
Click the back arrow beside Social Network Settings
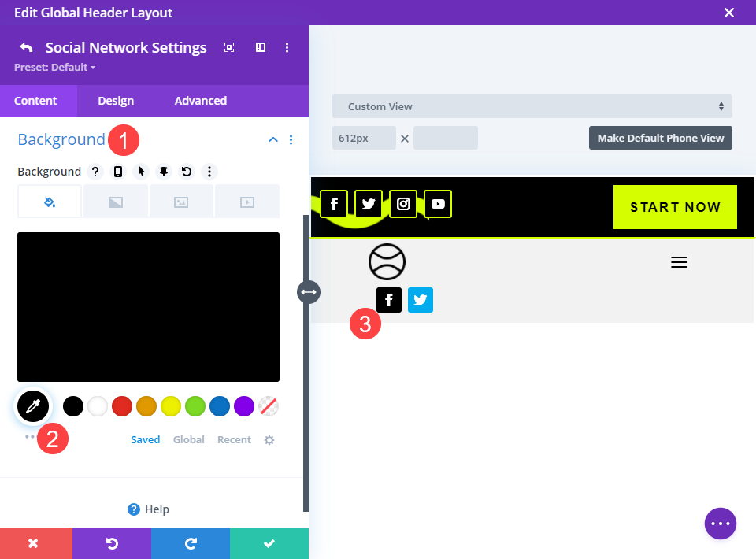(x=26, y=47)
